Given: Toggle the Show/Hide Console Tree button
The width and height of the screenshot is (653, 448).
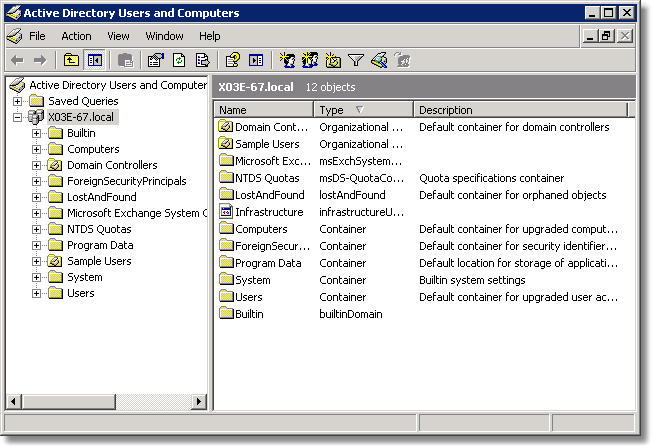Looking at the screenshot, I should tap(95, 61).
